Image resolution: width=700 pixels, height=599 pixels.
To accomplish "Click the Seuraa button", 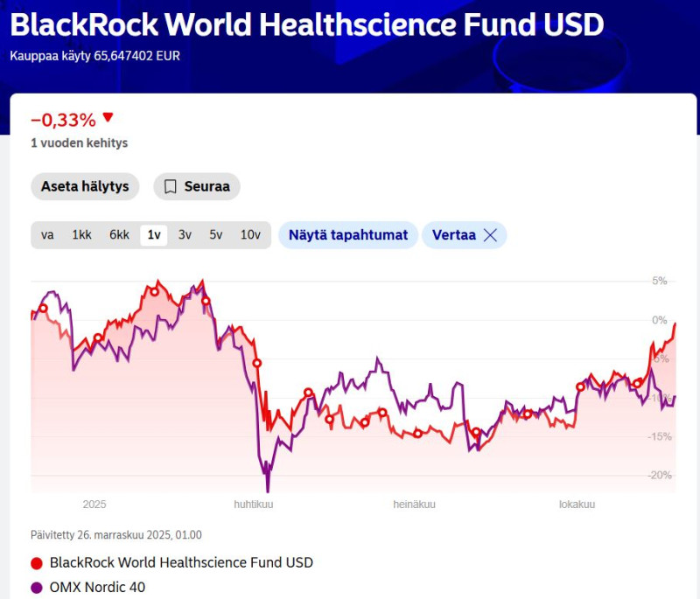I will pos(196,186).
